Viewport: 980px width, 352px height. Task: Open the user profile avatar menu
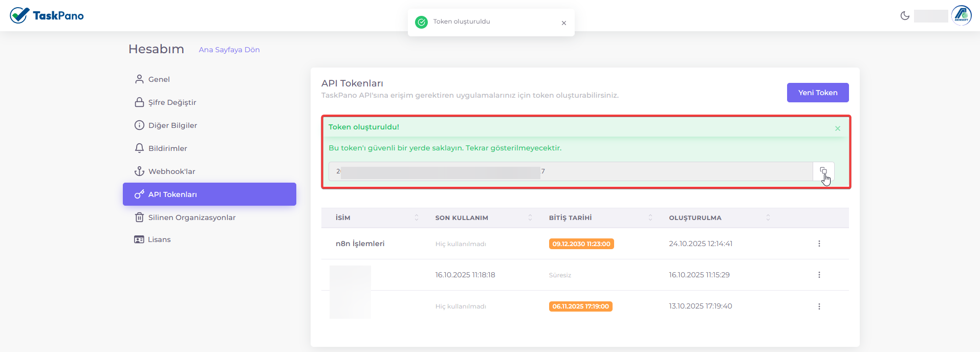pyautogui.click(x=961, y=15)
